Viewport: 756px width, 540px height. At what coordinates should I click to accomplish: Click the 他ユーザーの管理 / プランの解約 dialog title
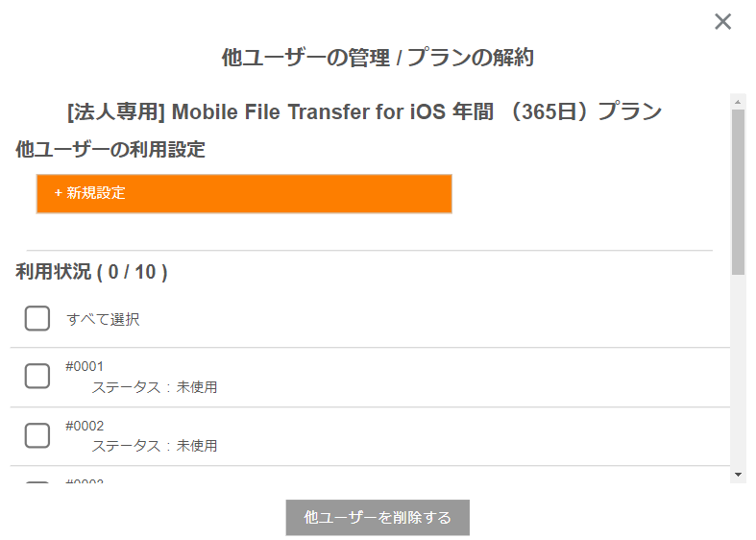(378, 58)
